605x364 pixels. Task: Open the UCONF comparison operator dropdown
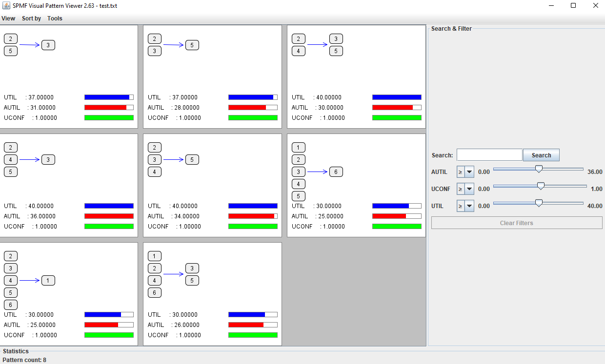pyautogui.click(x=465, y=189)
